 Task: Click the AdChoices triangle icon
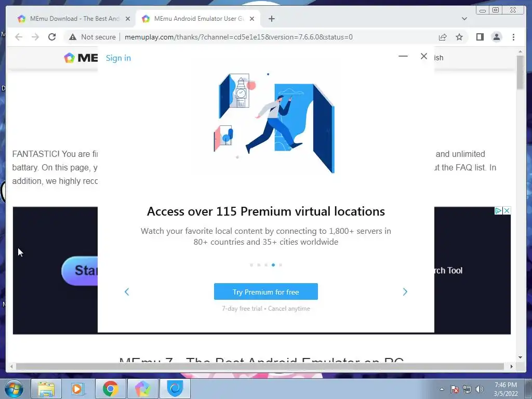coord(498,211)
